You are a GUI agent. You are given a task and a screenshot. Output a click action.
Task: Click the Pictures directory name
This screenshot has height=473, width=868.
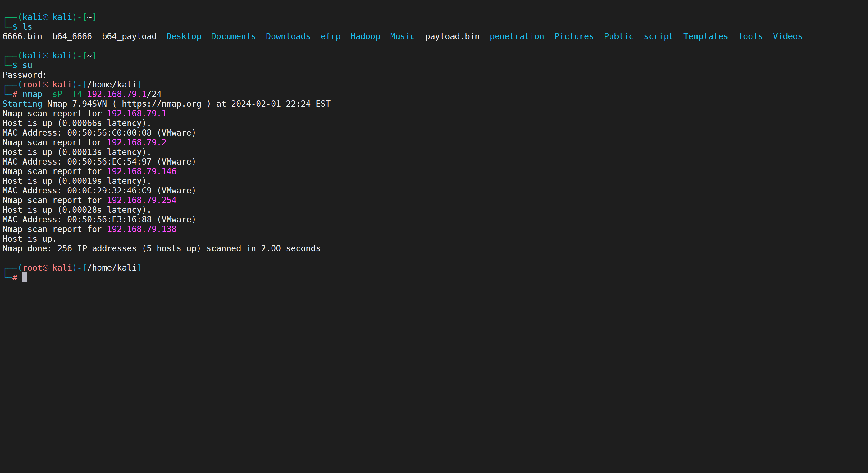point(574,36)
